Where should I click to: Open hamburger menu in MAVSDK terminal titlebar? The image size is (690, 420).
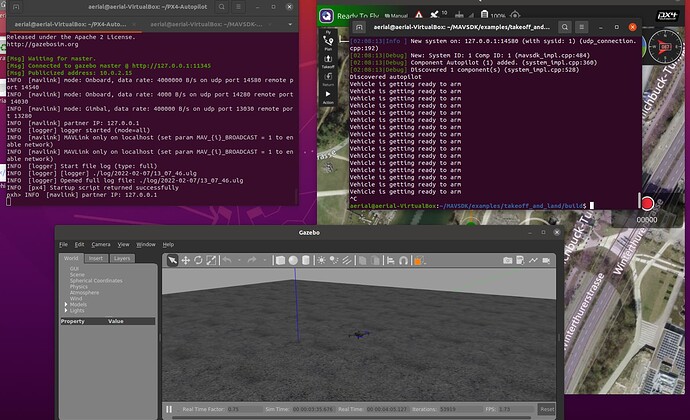[581, 27]
